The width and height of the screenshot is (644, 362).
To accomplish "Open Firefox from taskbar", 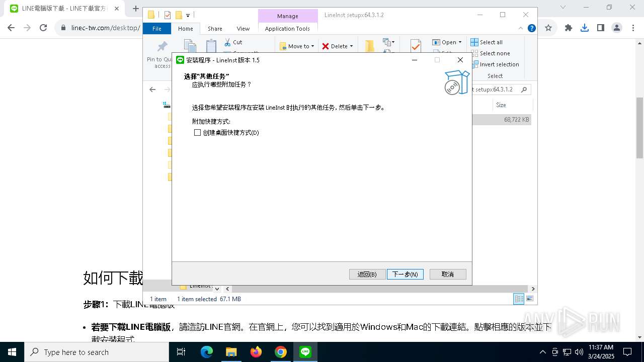I will click(256, 352).
